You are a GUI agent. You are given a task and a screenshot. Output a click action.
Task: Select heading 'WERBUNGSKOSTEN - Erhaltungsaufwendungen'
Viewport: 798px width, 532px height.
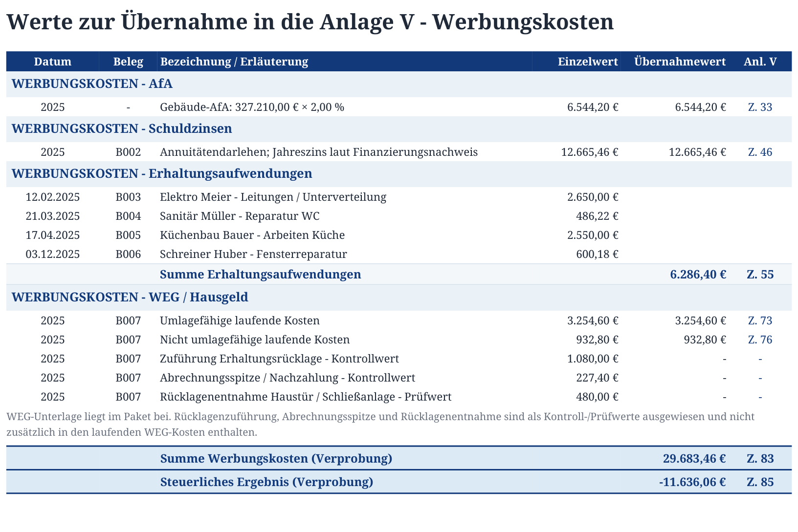[x=162, y=173]
